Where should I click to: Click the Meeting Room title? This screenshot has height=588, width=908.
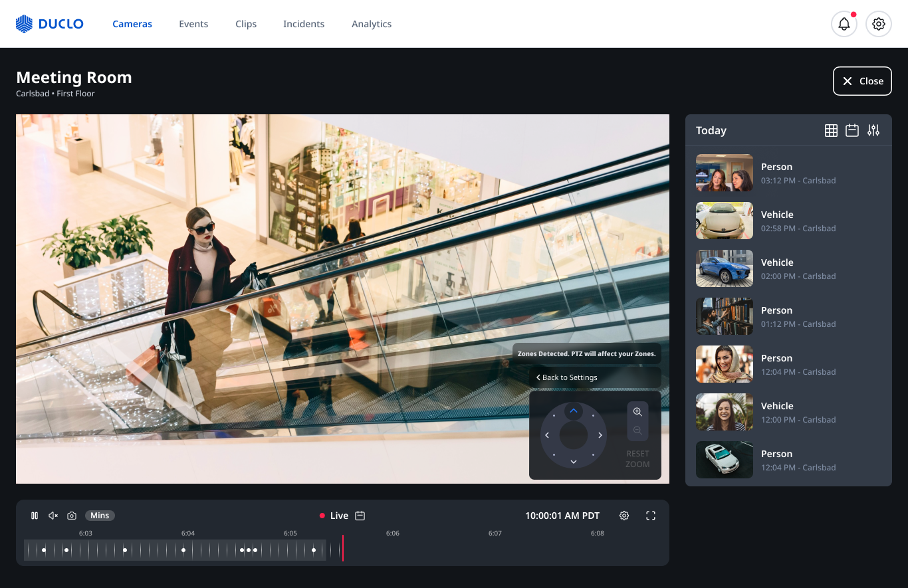tap(74, 78)
